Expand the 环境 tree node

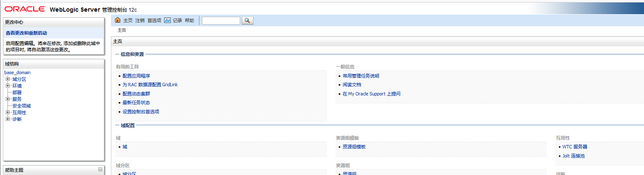[8, 86]
